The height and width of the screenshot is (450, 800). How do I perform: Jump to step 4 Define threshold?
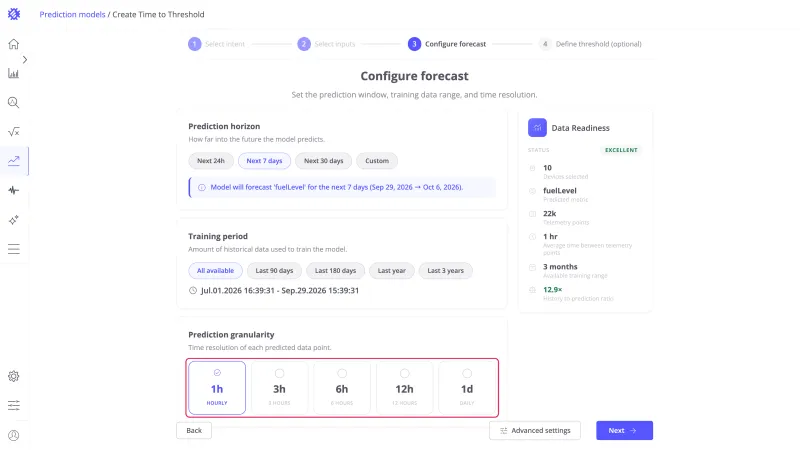[590, 44]
